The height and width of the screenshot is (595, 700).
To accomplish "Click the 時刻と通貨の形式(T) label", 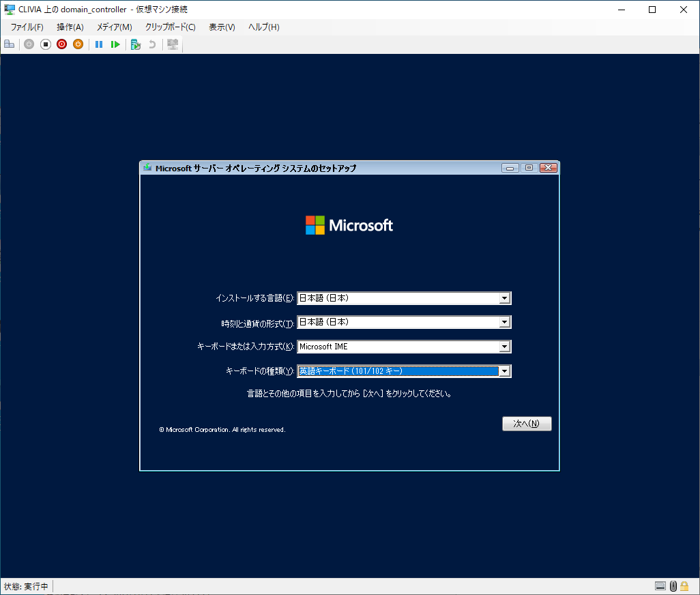I will pyautogui.click(x=258, y=323).
